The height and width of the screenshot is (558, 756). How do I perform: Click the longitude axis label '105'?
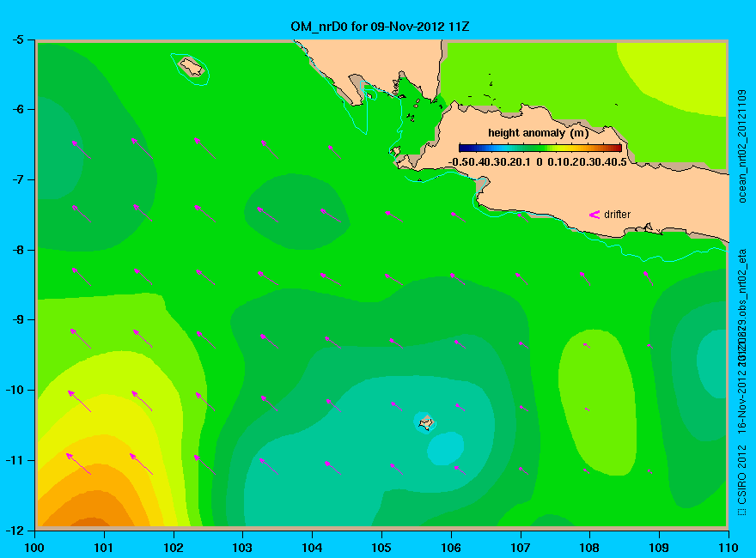pos(381,548)
